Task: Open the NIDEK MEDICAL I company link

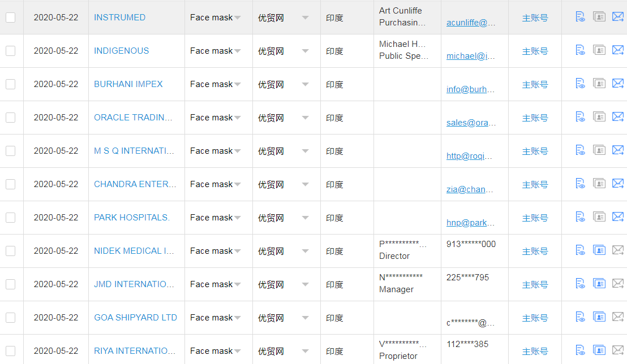Action: [x=134, y=251]
